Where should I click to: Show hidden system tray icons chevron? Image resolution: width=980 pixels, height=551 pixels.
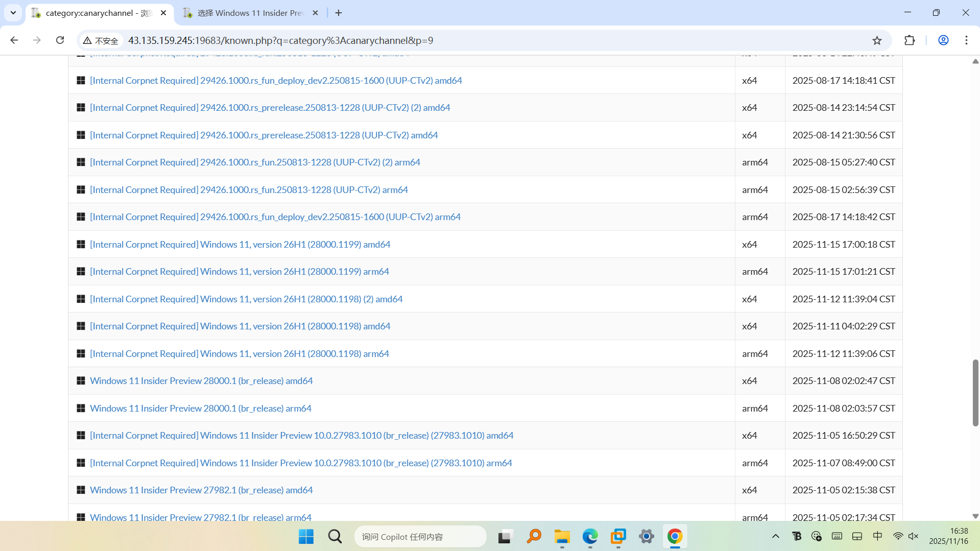(x=775, y=536)
